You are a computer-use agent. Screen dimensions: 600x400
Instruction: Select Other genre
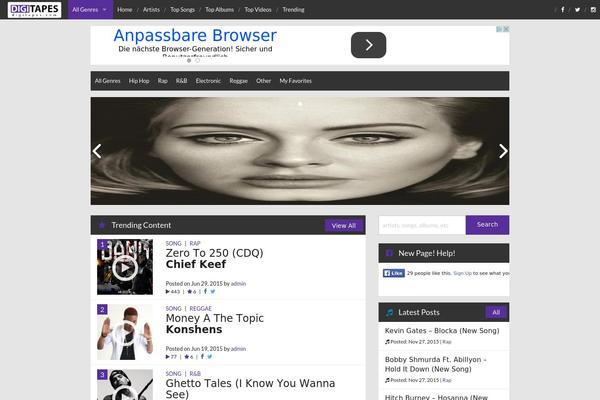[263, 81]
